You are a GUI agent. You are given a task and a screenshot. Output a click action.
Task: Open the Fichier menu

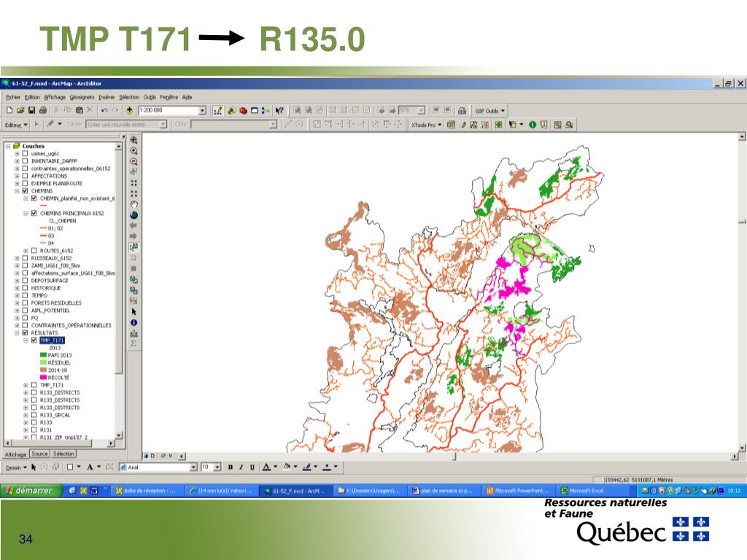pyautogui.click(x=13, y=97)
